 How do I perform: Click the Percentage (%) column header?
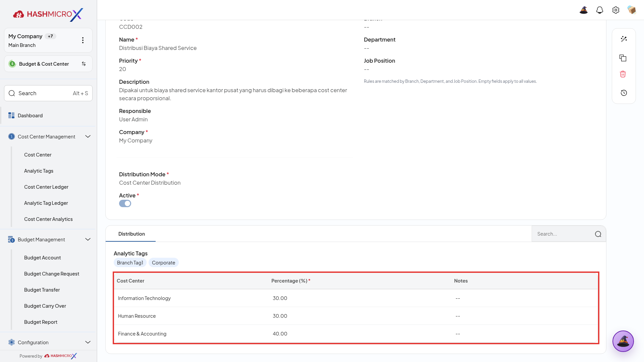pos(290,281)
